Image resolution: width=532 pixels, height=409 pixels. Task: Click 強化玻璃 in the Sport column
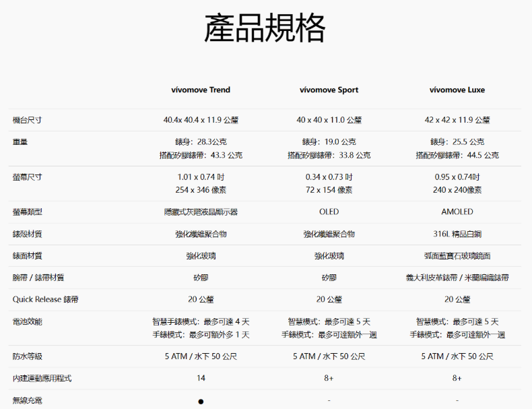329,255
